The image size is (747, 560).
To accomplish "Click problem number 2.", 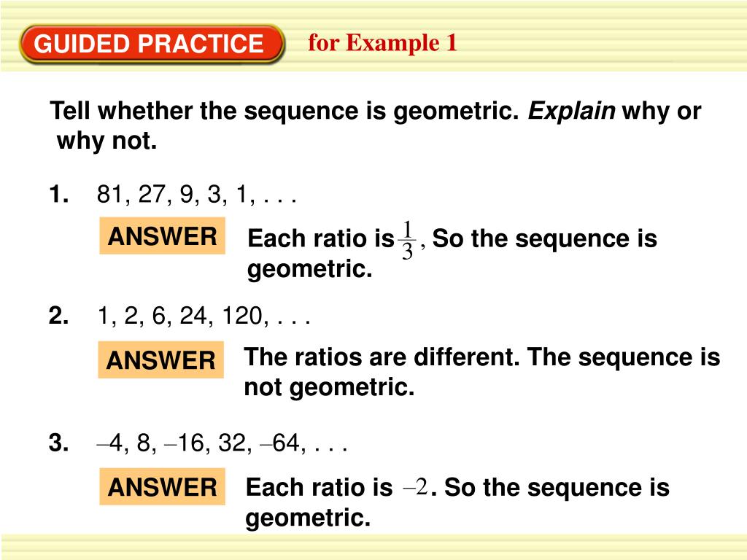I will (x=58, y=316).
